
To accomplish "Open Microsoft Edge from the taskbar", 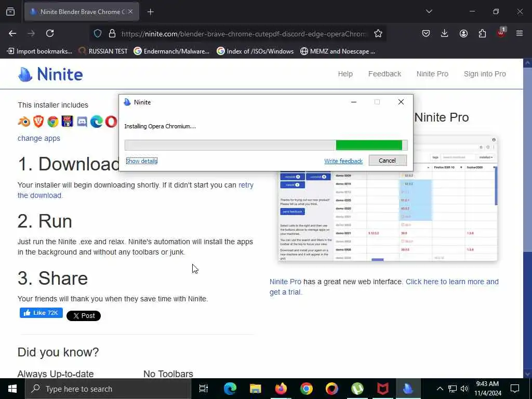I will point(230,389).
